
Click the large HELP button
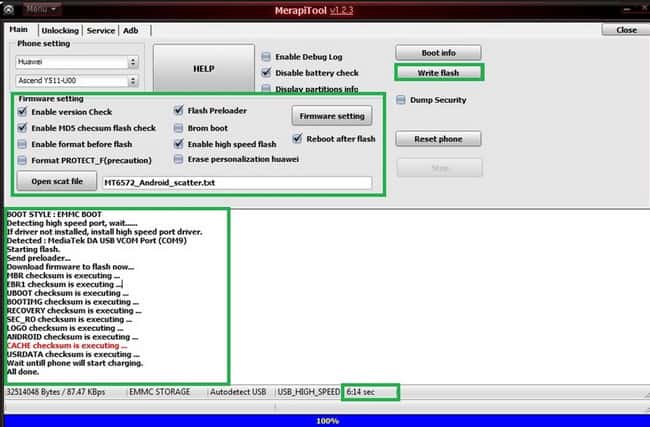[203, 68]
